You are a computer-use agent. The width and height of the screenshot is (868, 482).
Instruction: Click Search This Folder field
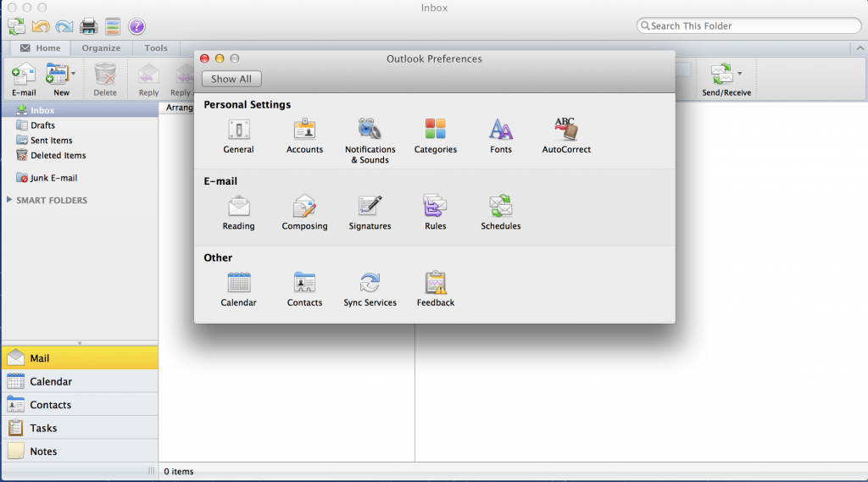coord(748,26)
